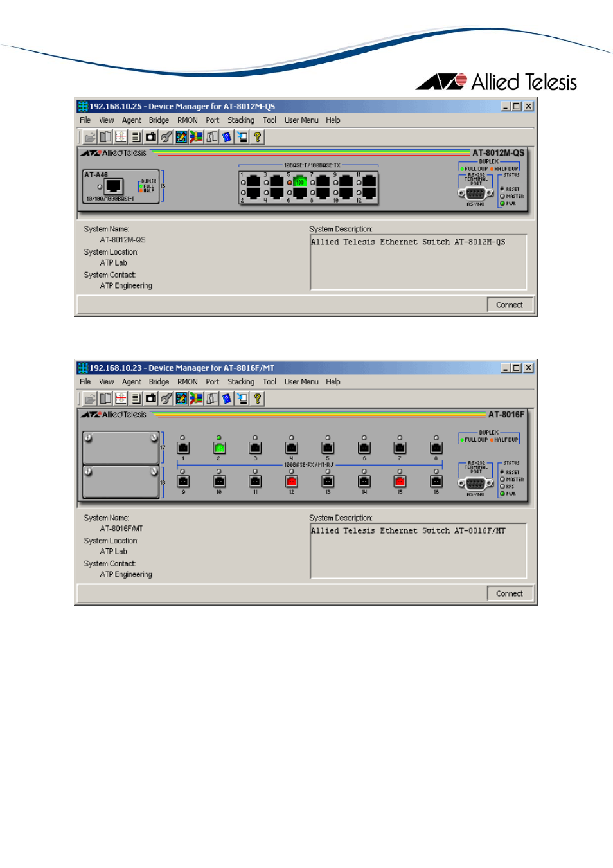The image size is (613, 868).
Task: Select port 1 on the AT-8012M-QS switch
Action: pos(253,182)
